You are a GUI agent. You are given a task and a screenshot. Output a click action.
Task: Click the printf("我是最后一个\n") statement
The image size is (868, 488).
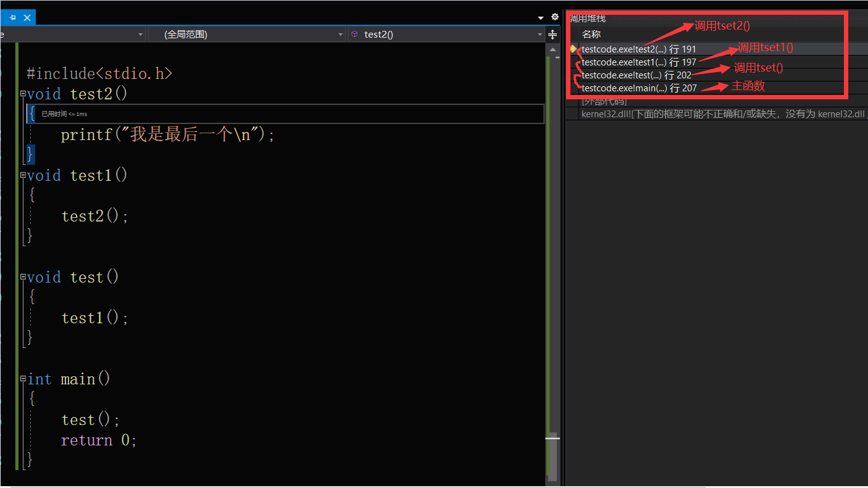click(167, 134)
